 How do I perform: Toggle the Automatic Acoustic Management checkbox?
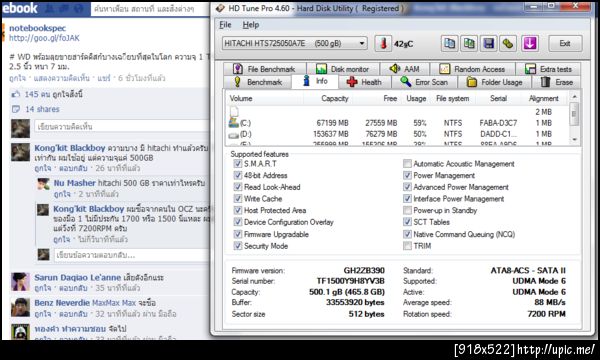pos(407,164)
